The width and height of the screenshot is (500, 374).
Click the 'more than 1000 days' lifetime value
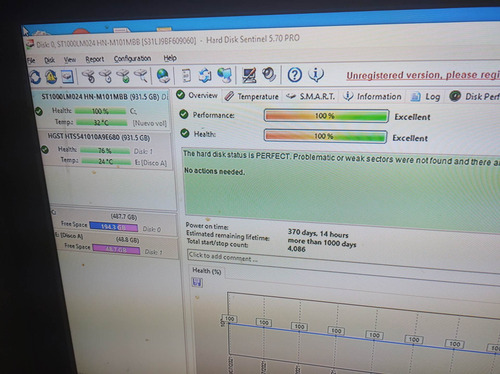pos(322,242)
